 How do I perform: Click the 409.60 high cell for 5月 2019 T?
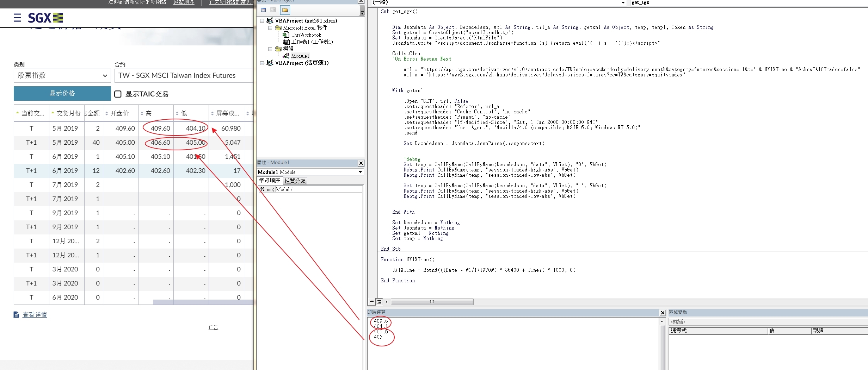click(156, 128)
